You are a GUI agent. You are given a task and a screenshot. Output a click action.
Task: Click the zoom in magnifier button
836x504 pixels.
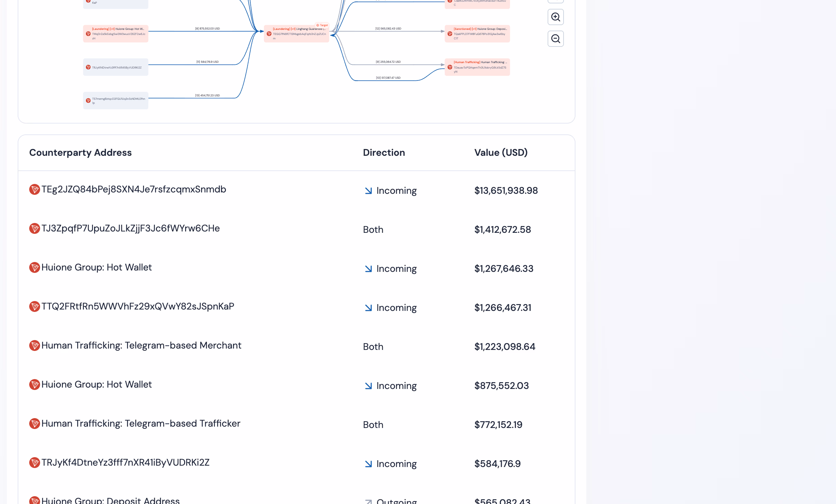(555, 17)
